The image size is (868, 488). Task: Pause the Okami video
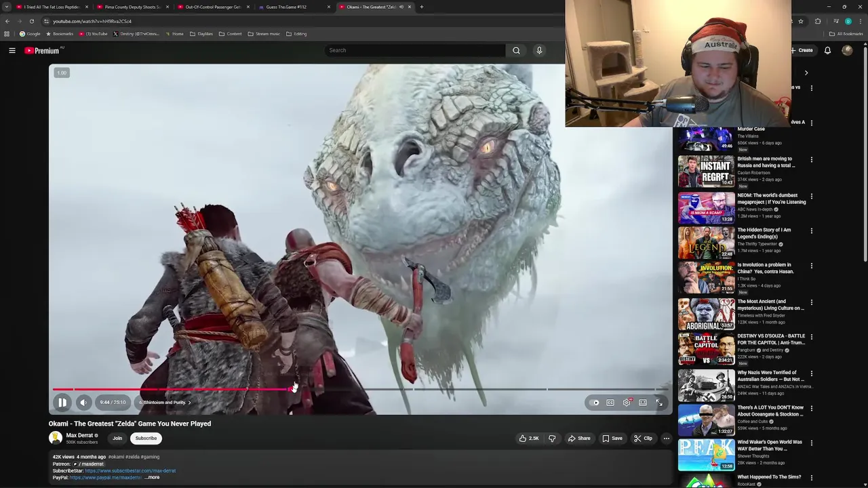pyautogui.click(x=62, y=403)
